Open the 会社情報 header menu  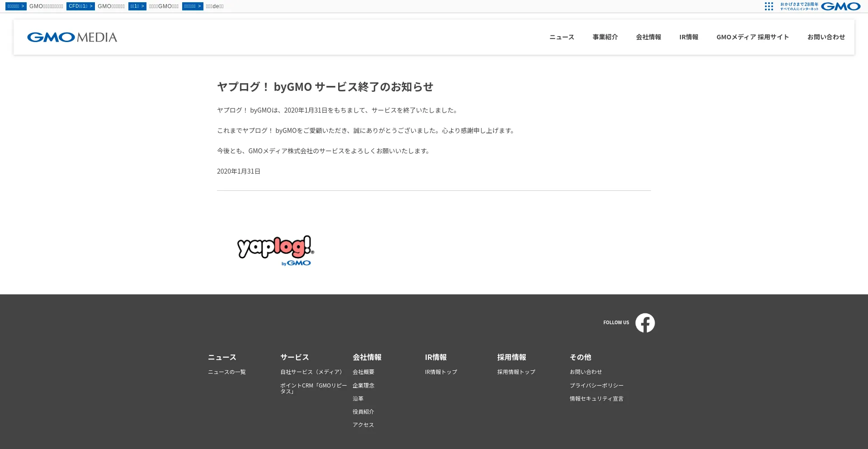coord(649,37)
